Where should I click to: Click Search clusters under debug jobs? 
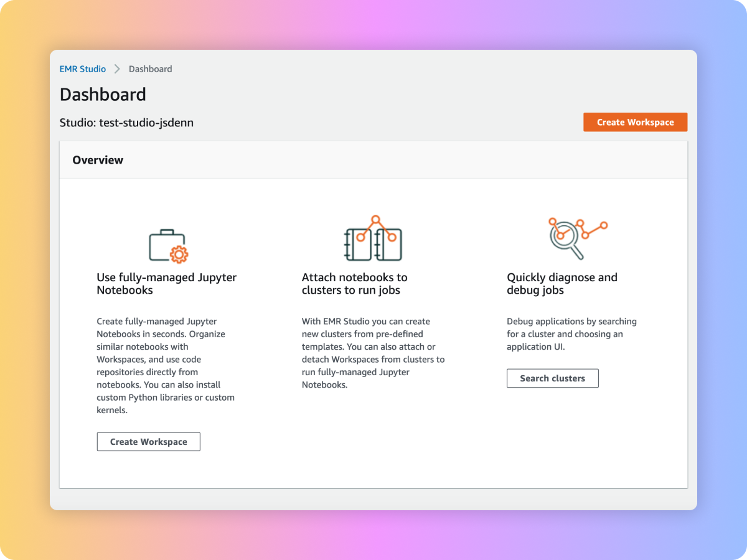pyautogui.click(x=552, y=378)
